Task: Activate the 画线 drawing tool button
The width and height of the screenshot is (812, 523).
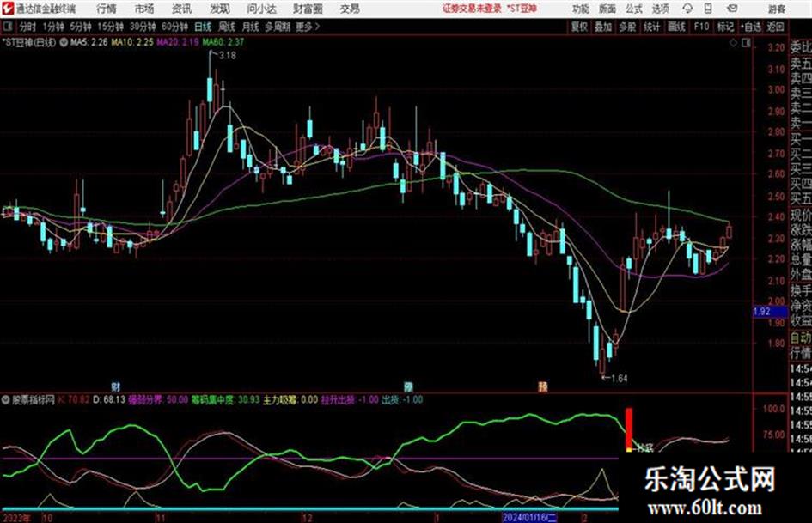Action: (x=677, y=27)
